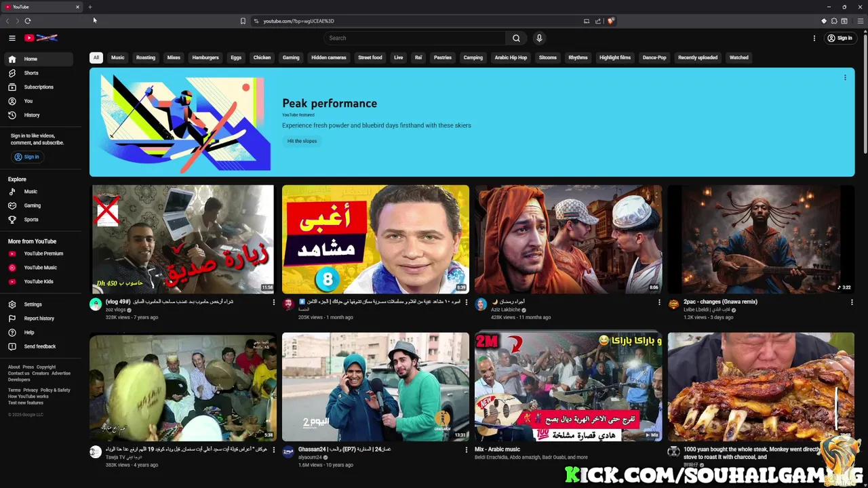Viewport: 868px width, 488px height.
Task: Open Settings in sidebar
Action: (38, 304)
